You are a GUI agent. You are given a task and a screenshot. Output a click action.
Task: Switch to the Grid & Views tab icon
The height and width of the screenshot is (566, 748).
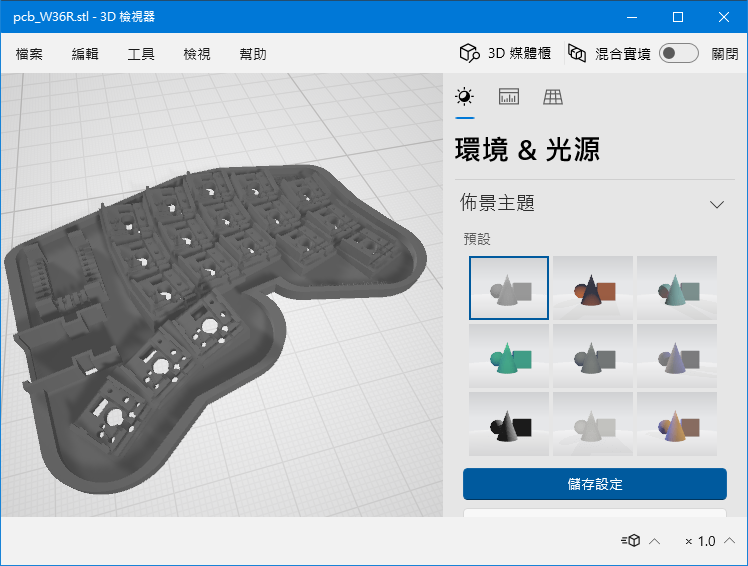pos(553,97)
